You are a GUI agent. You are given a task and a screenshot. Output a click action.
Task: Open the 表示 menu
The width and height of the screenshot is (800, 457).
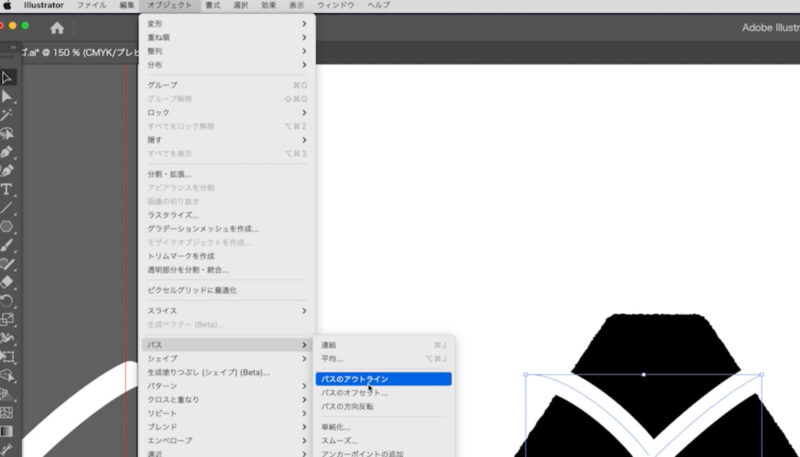point(296,5)
